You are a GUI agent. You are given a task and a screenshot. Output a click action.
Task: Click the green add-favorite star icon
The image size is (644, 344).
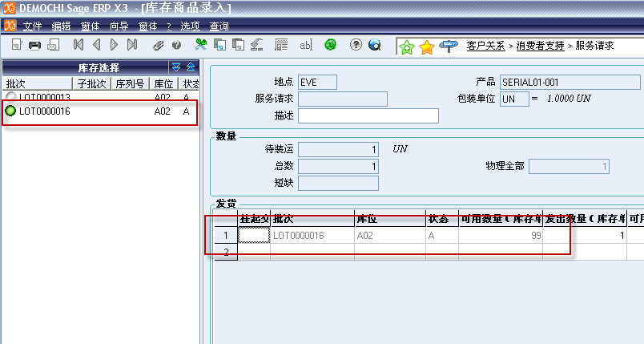(407, 47)
